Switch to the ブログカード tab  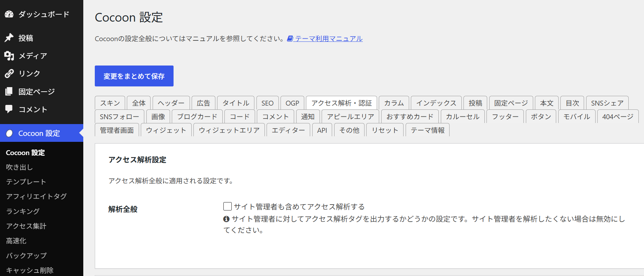pyautogui.click(x=197, y=116)
